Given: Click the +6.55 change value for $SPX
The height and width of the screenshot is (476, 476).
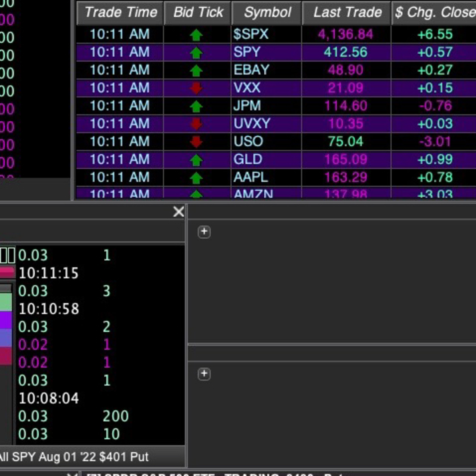Looking at the screenshot, I should [435, 34].
